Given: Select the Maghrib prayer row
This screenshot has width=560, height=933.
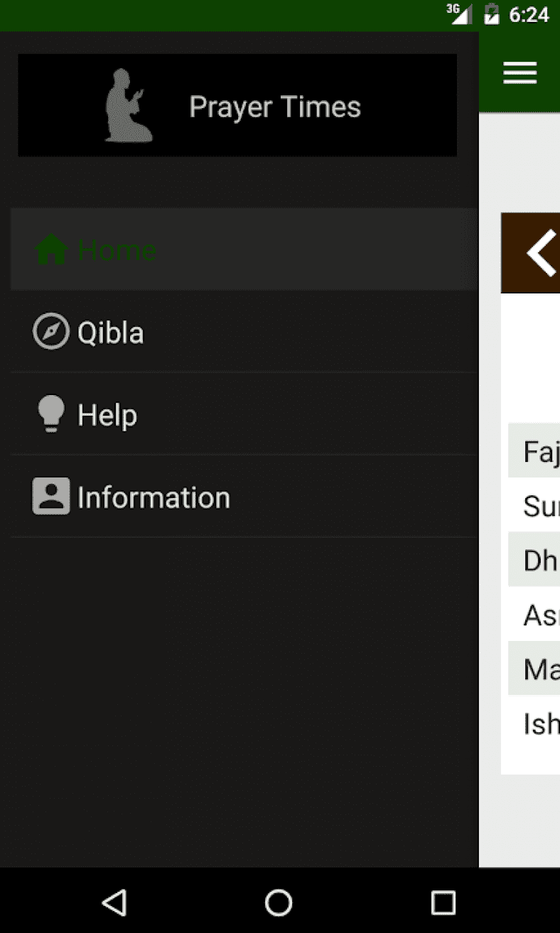Looking at the screenshot, I should click(x=537, y=668).
